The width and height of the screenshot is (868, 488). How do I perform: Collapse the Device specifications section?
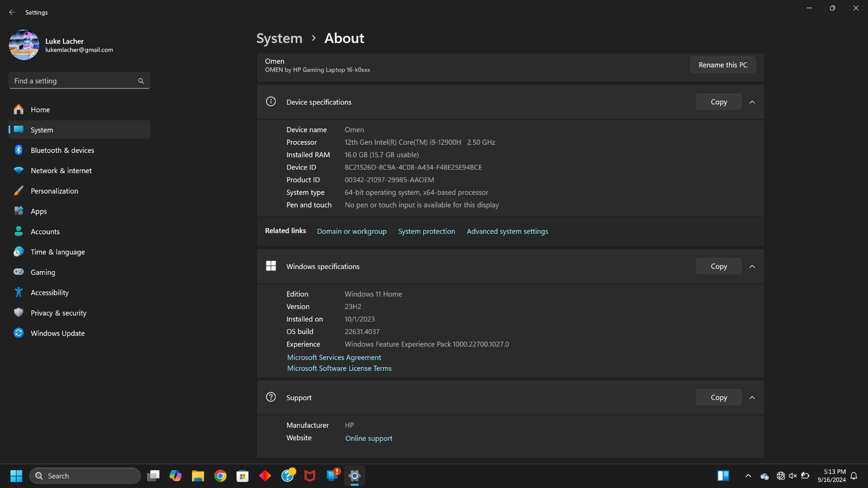tap(752, 102)
